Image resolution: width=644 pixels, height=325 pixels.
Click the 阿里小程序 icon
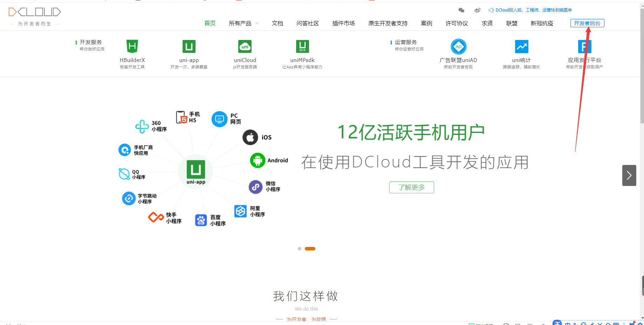(240, 211)
